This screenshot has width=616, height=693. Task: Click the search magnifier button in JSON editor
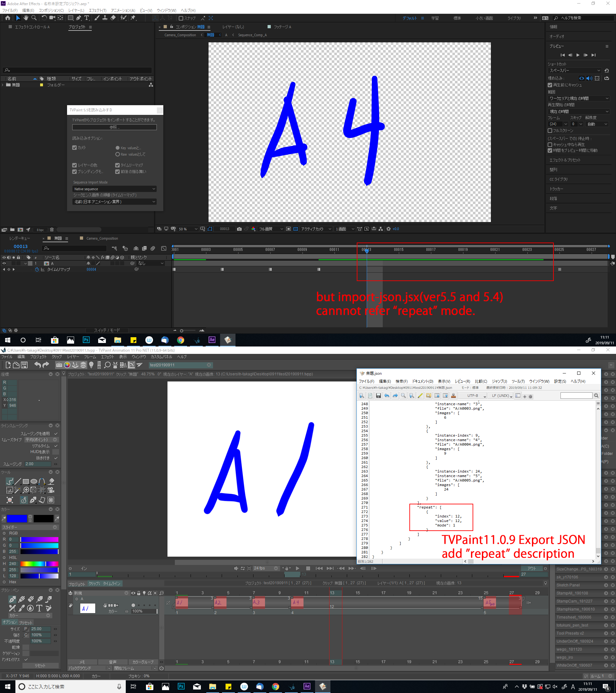596,396
